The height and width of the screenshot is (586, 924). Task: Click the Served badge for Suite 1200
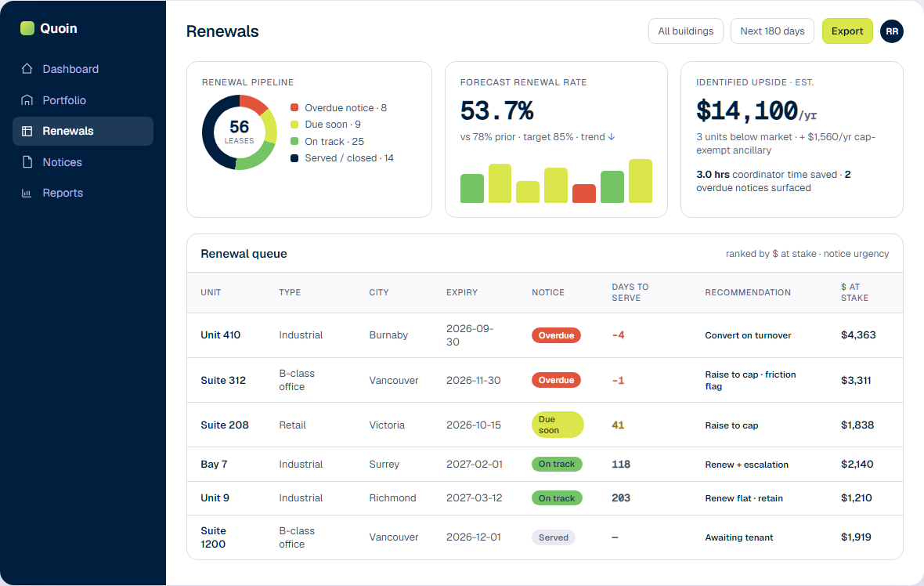554,537
